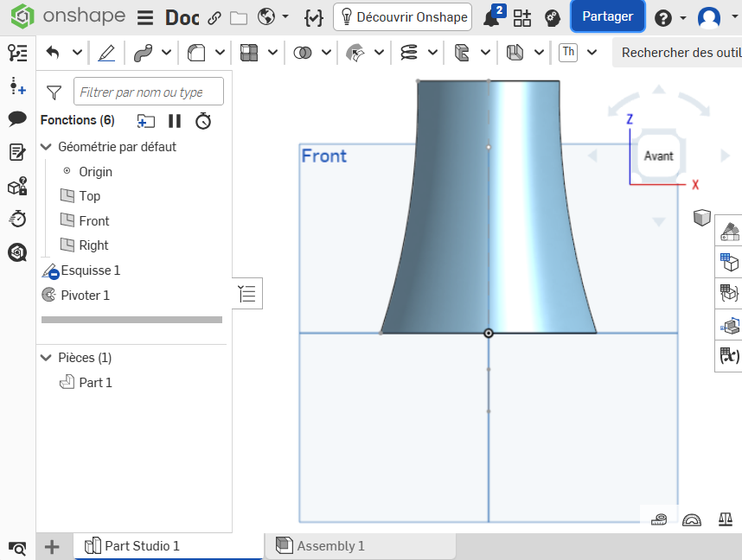Click the Partager button
Screen dimensions: 742x560
[608, 16]
